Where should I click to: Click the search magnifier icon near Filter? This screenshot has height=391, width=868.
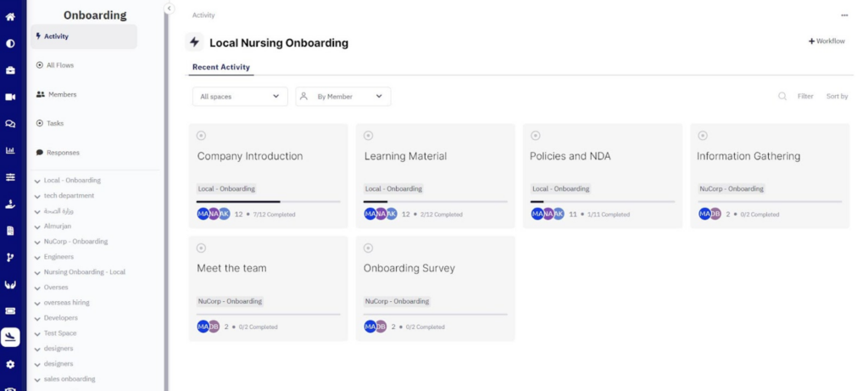tap(782, 97)
